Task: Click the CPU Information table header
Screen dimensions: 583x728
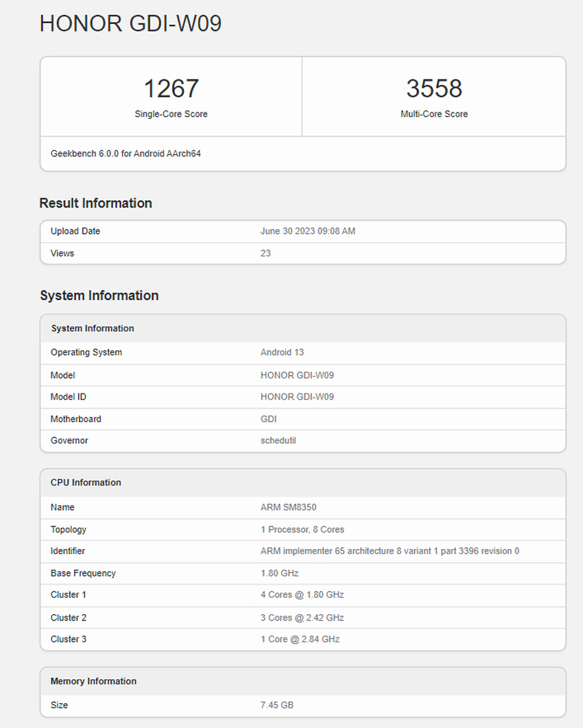Action: click(86, 483)
